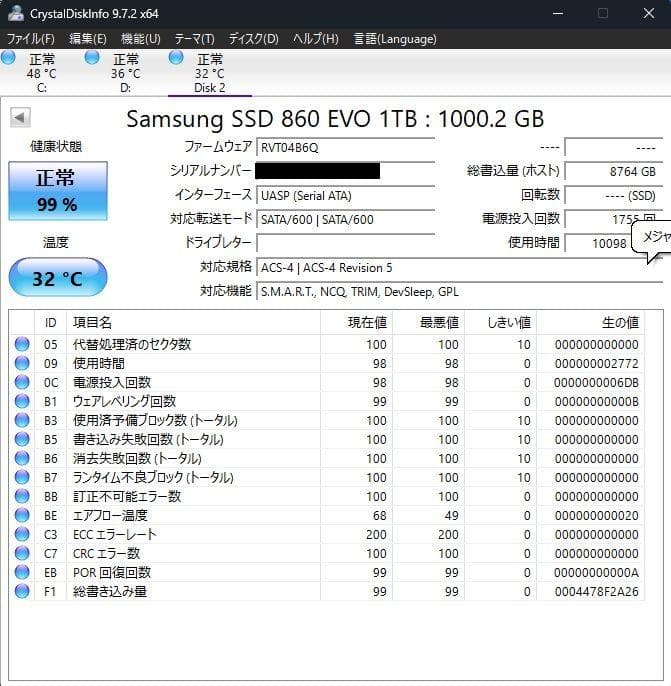The image size is (671, 686).
Task: Click the rotation rate field ---- (SSD)
Action: [x=614, y=196]
